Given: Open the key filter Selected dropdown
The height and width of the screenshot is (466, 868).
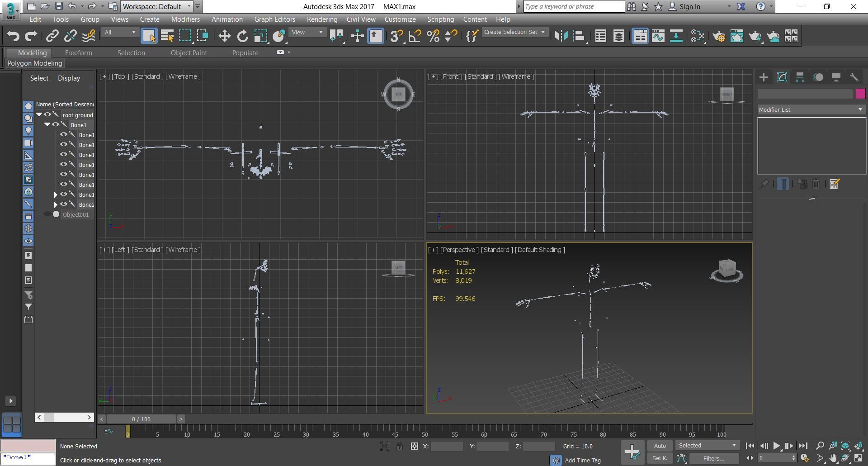Looking at the screenshot, I should click(x=708, y=446).
